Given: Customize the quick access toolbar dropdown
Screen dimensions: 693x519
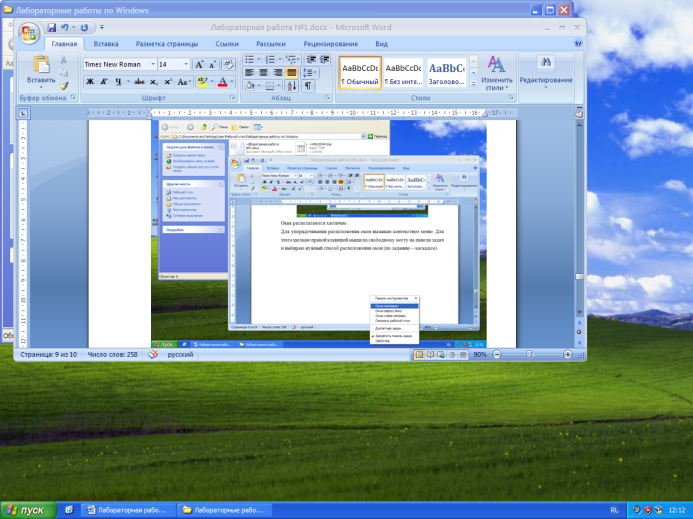Looking at the screenshot, I should tap(102, 27).
